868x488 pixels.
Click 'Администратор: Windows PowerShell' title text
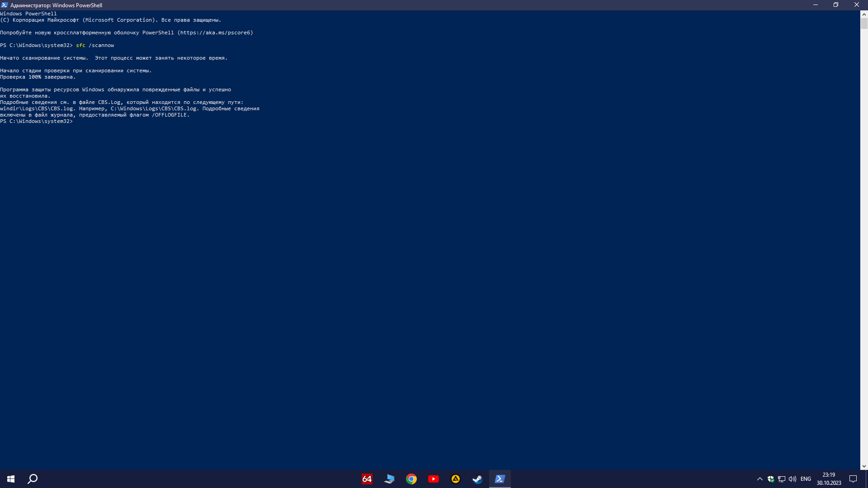click(57, 5)
